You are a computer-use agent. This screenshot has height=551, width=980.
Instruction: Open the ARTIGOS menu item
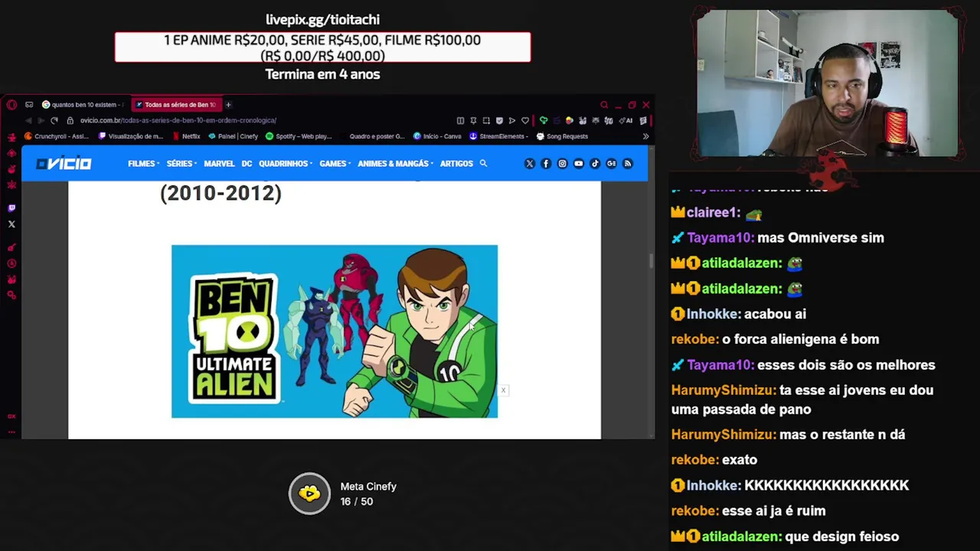[456, 163]
